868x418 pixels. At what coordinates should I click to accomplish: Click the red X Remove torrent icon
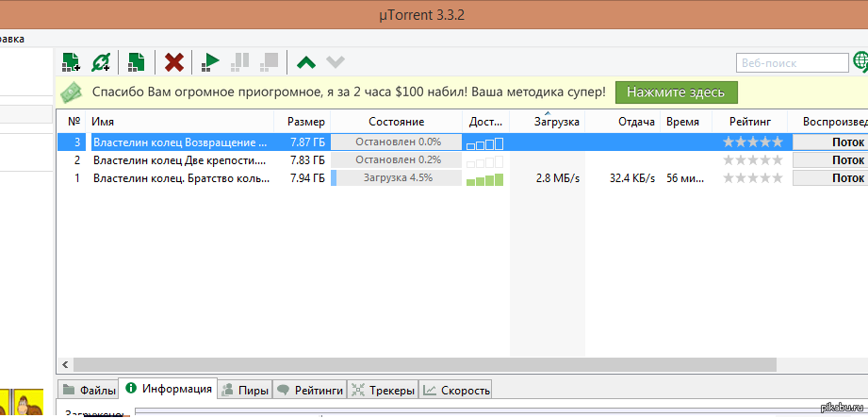click(x=174, y=62)
